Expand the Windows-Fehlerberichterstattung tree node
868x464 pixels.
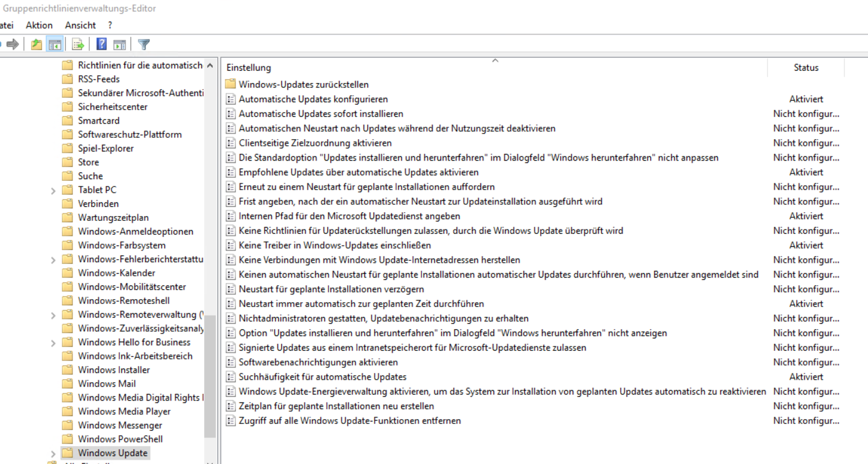54,260
